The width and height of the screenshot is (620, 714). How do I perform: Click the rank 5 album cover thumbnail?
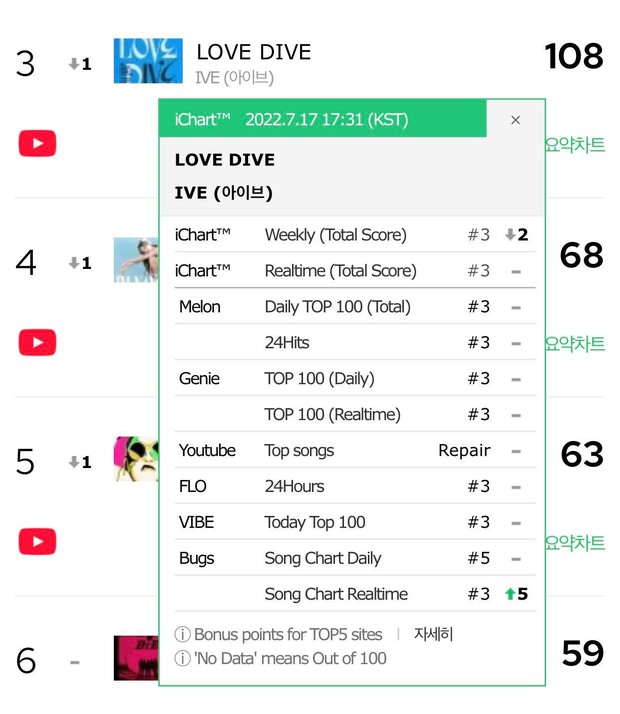pos(136,459)
